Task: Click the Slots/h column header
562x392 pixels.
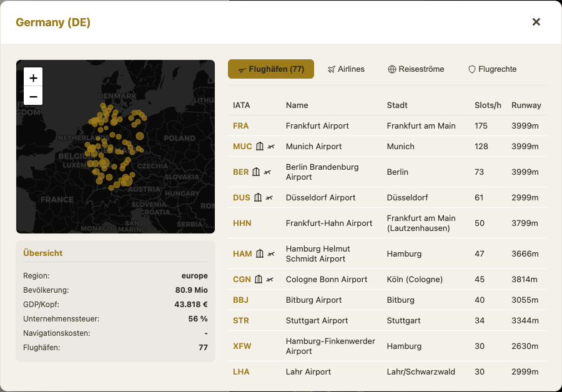Action: (488, 105)
